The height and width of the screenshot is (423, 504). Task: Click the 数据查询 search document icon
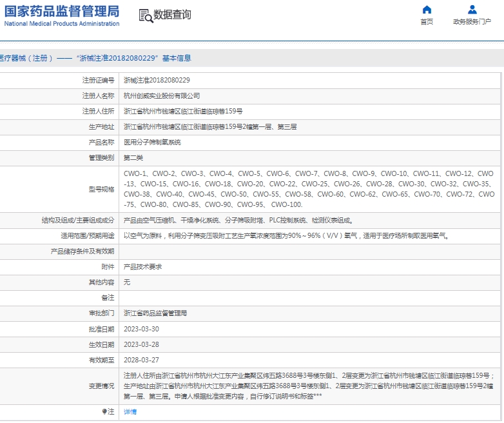point(146,15)
